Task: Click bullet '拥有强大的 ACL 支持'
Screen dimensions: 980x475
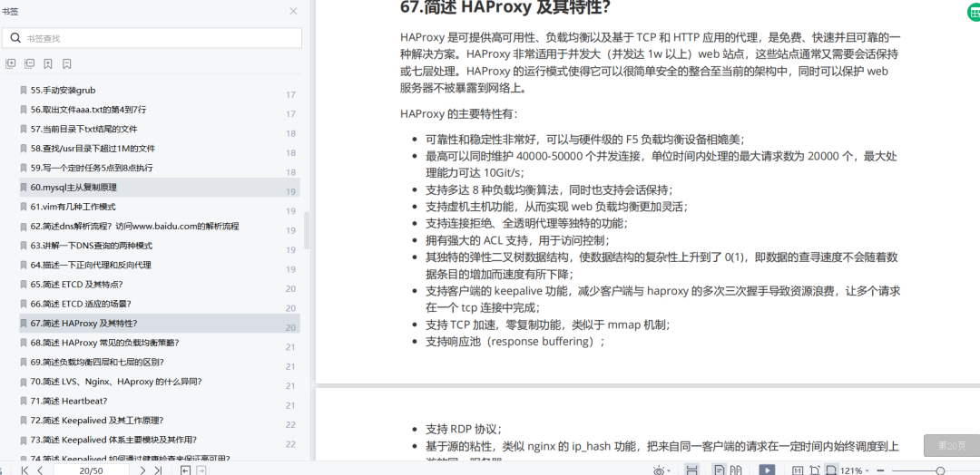Action: pyautogui.click(x=517, y=240)
